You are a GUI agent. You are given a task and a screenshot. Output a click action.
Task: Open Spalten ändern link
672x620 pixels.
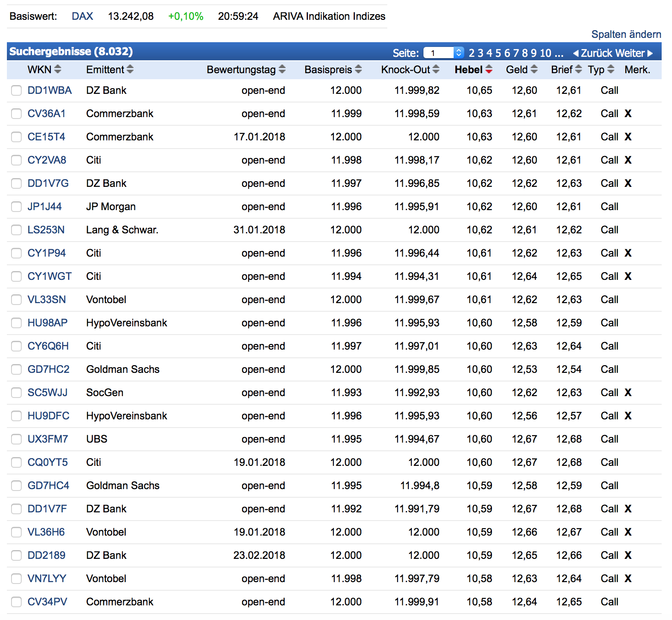[626, 34]
